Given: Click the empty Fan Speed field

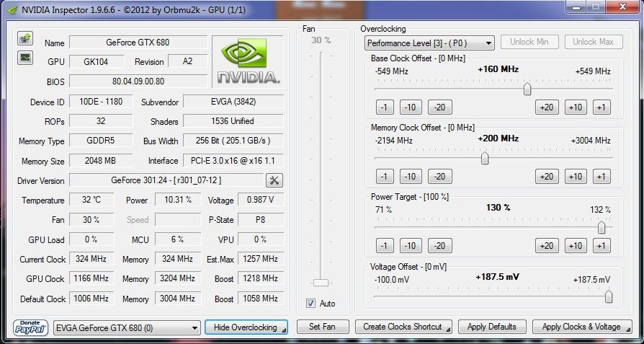Looking at the screenshot, I should coord(178,220).
